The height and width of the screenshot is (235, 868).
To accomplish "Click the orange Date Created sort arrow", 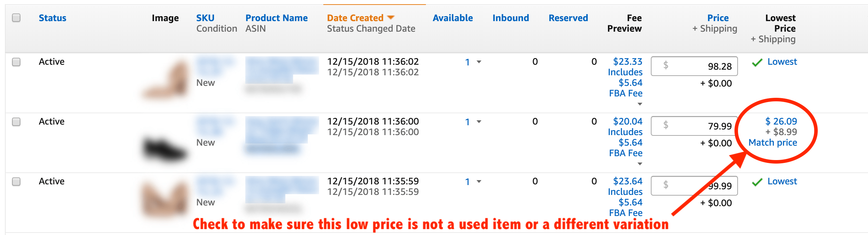I will click(391, 17).
